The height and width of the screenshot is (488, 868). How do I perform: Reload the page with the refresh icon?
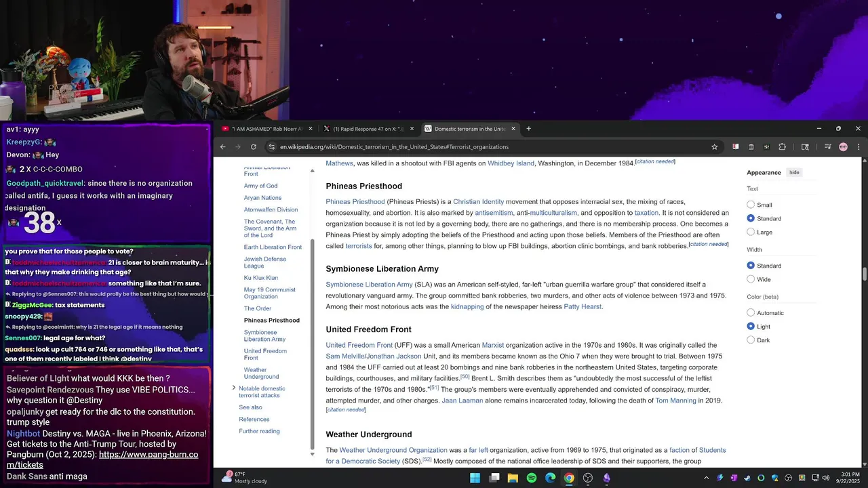(x=254, y=147)
